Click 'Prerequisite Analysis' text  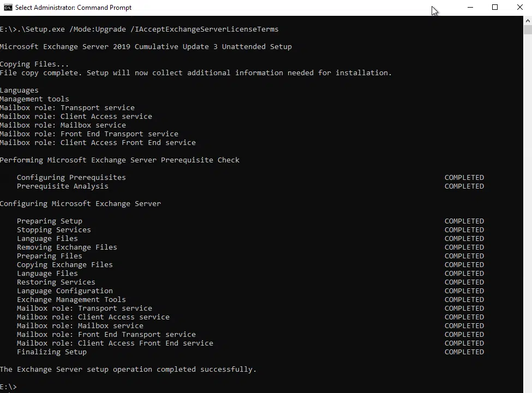click(63, 186)
